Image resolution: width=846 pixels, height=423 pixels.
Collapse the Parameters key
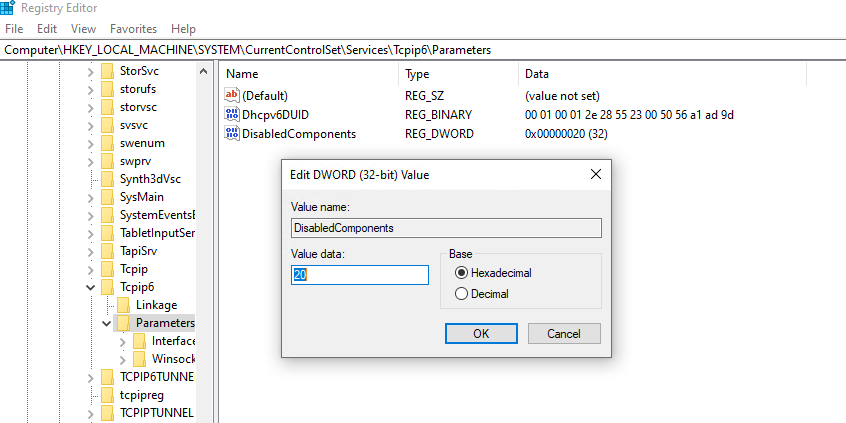pos(106,323)
